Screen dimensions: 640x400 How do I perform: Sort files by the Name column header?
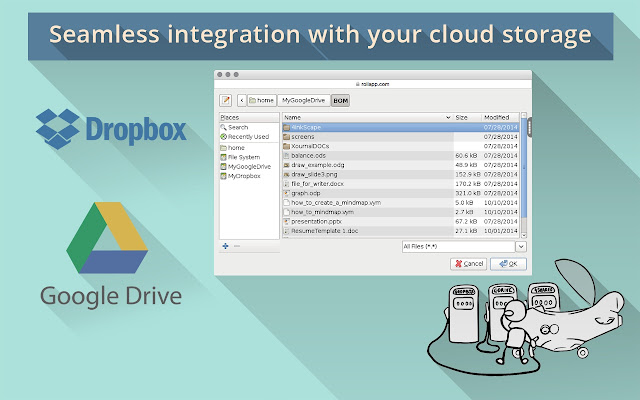coord(367,117)
